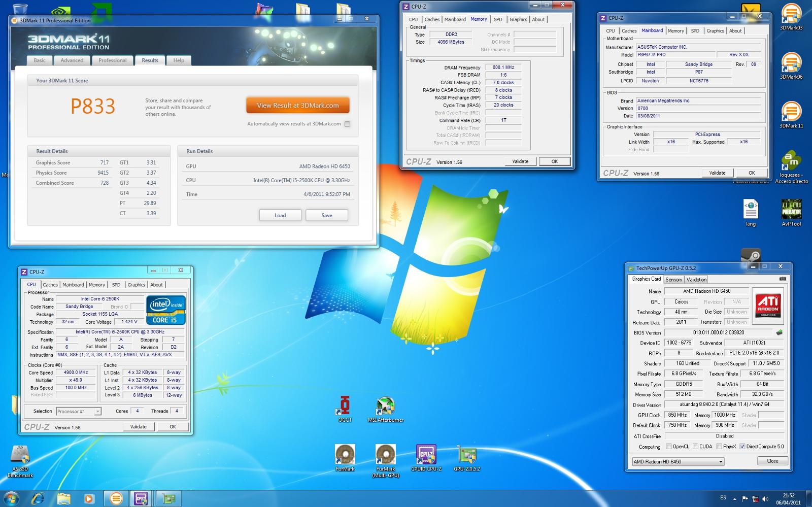Open the Professional tab in 3DMark 11
Screen dimensions: 812x507
pos(113,60)
